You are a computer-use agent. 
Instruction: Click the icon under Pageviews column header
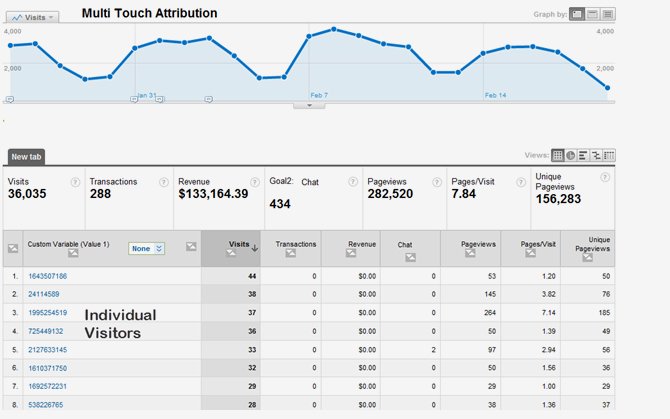point(470,253)
